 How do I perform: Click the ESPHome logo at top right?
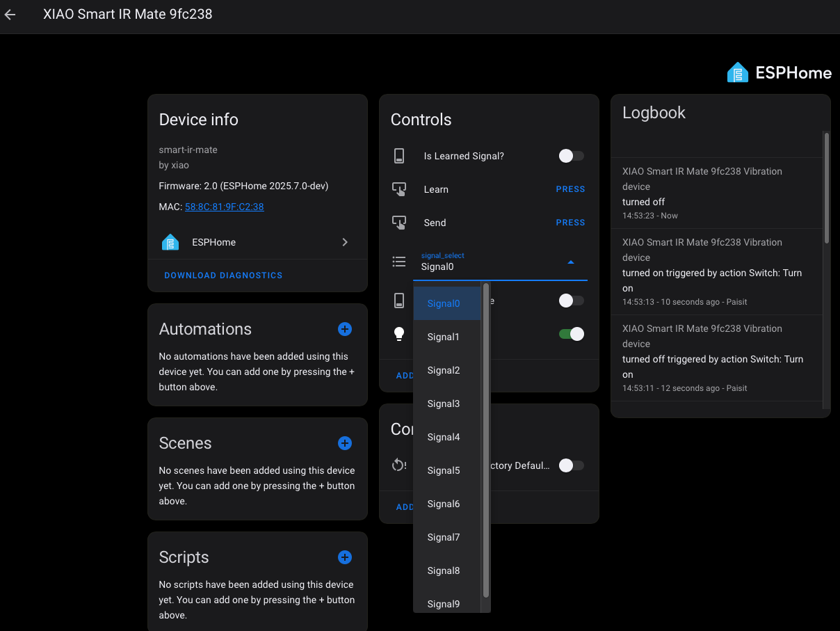click(x=779, y=72)
